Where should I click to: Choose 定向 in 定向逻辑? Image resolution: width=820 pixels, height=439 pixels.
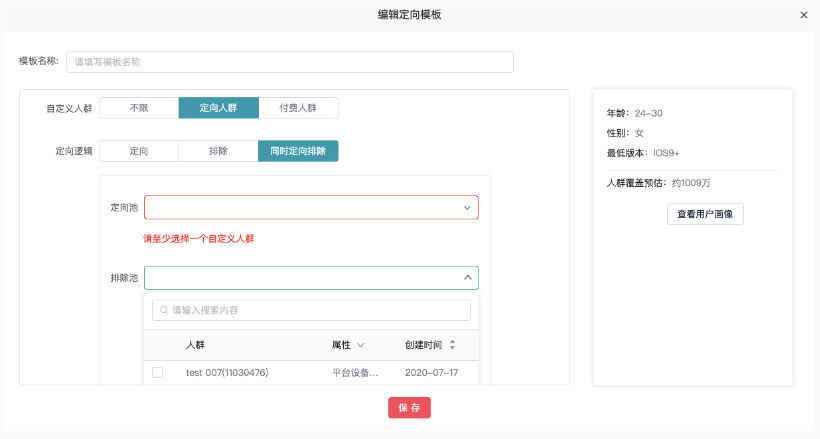[139, 151]
